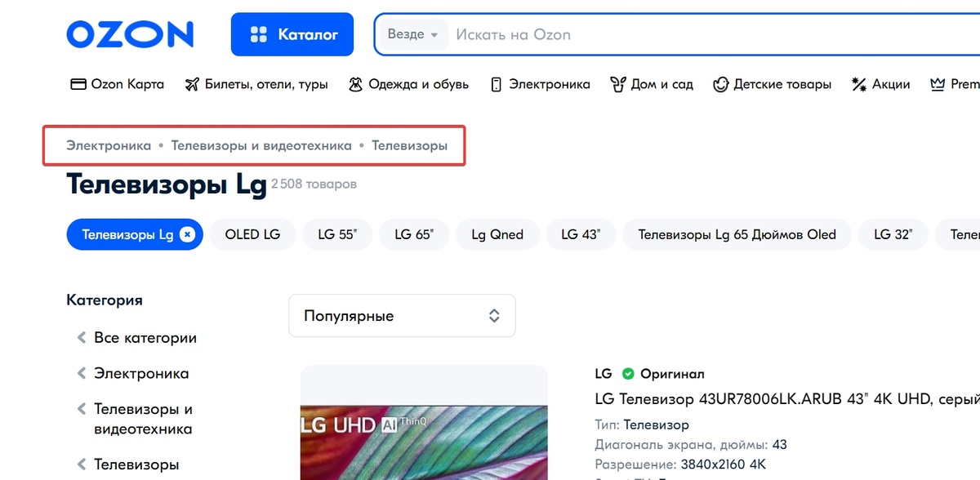This screenshot has width=980, height=480.
Task: Click the baby face icon for Детские товары
Action: 721,84
